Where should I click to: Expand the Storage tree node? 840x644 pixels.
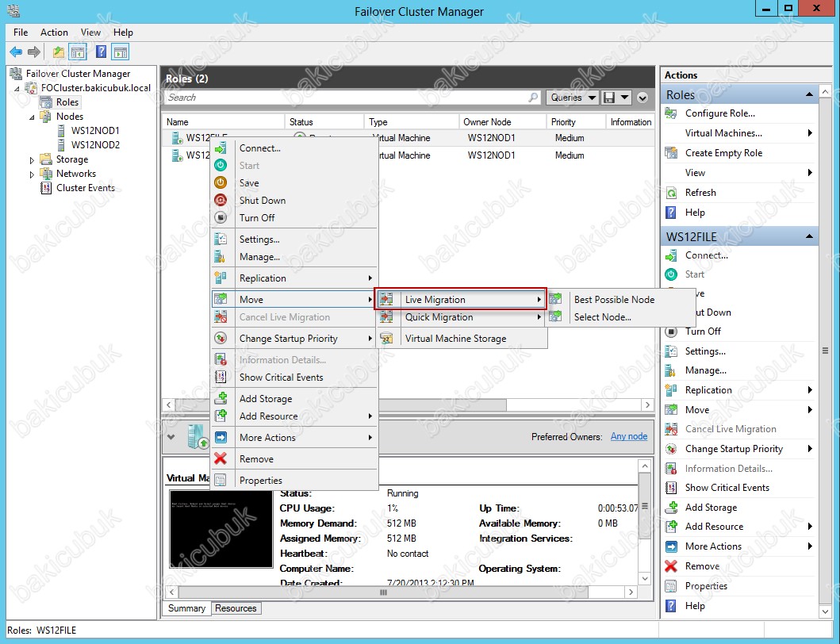pos(32,159)
